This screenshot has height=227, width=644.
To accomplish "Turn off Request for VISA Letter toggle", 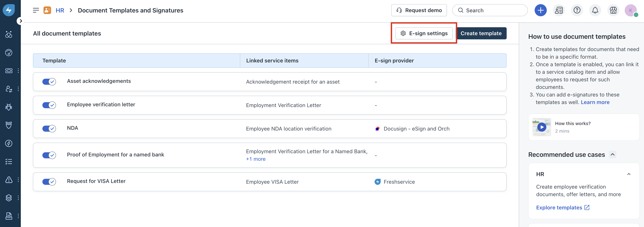I will (49, 182).
